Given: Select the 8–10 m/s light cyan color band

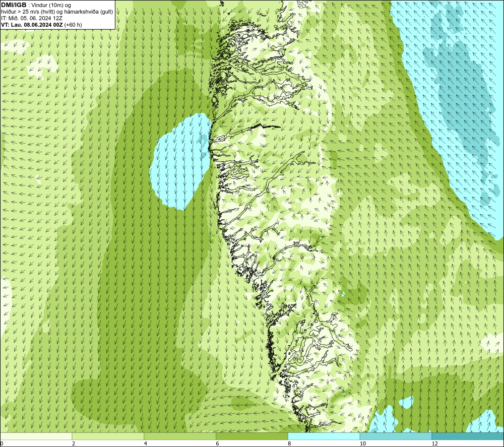Looking at the screenshot, I should coord(324,436).
